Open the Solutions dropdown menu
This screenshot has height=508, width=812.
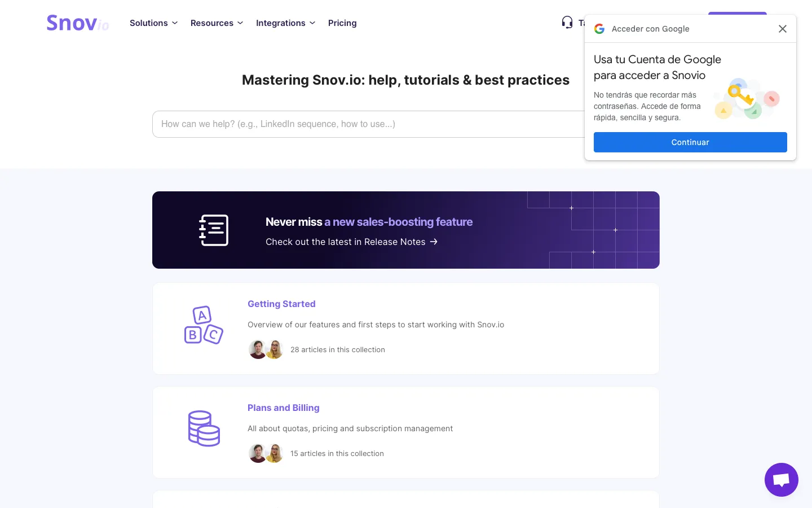pos(153,23)
